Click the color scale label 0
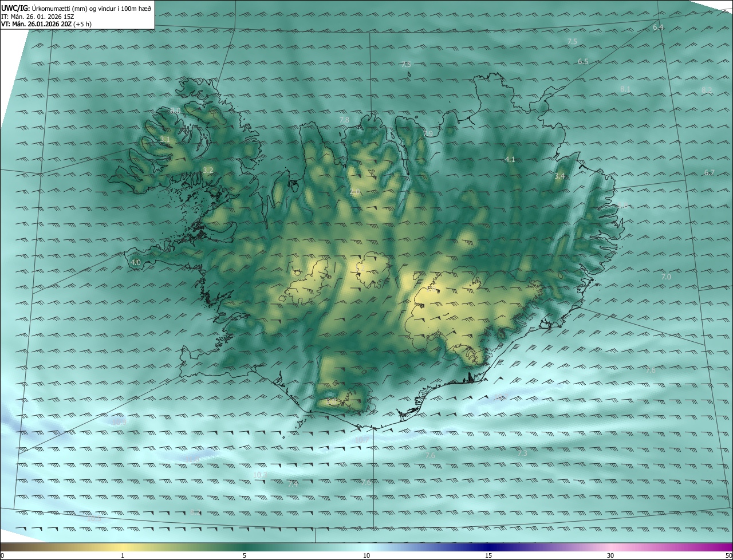Viewport: 733px width, 560px height. tap(2, 555)
